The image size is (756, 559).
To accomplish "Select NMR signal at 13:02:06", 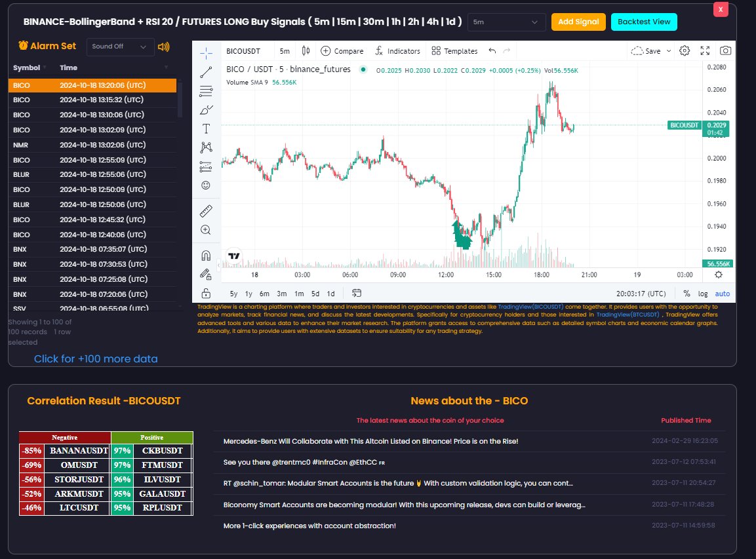I will pyautogui.click(x=92, y=145).
